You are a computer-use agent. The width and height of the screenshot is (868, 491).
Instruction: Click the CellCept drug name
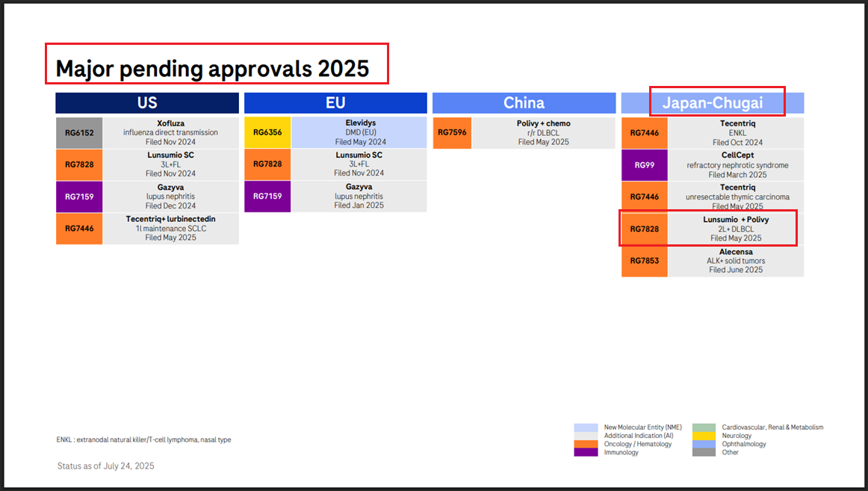point(737,155)
